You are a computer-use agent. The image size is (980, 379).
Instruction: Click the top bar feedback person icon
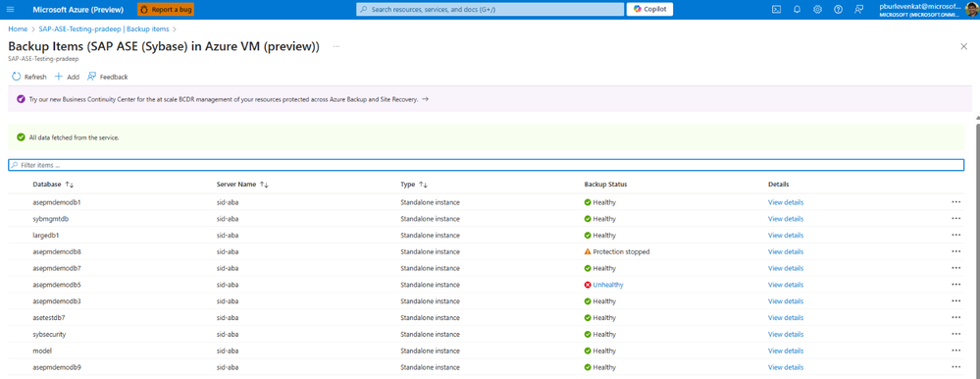[858, 10]
